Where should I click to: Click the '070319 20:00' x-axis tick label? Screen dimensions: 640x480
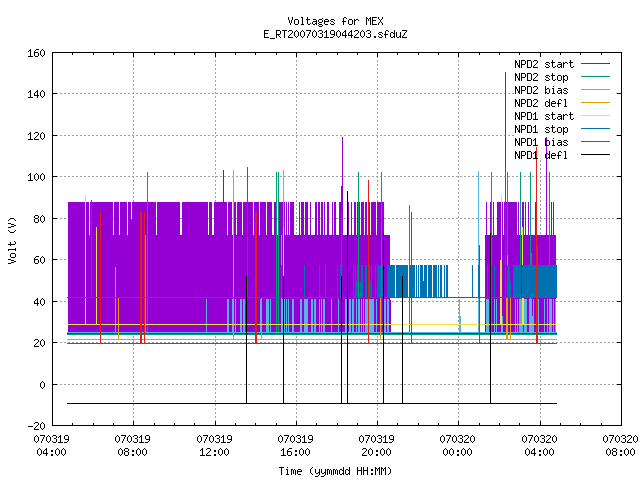click(x=376, y=446)
